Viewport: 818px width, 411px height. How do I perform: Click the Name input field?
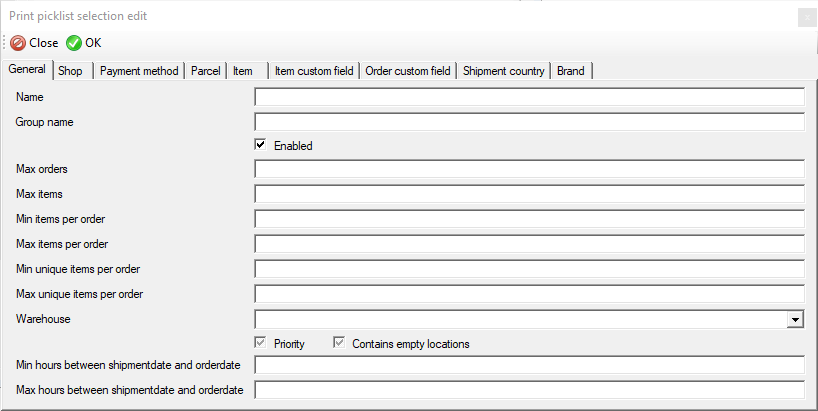530,97
